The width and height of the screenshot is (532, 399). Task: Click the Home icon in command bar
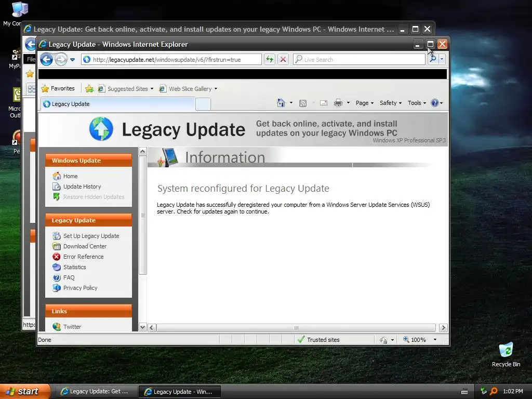pyautogui.click(x=281, y=103)
